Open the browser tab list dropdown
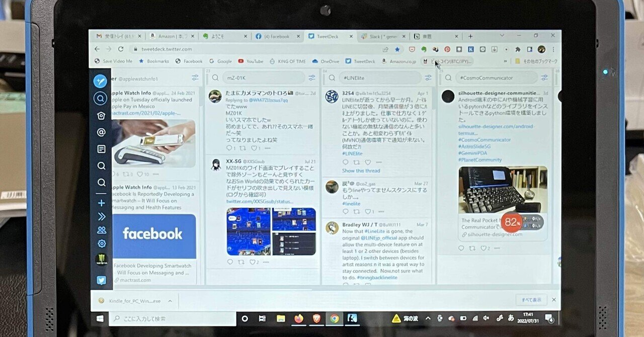This screenshot has width=644, height=337. (x=501, y=36)
